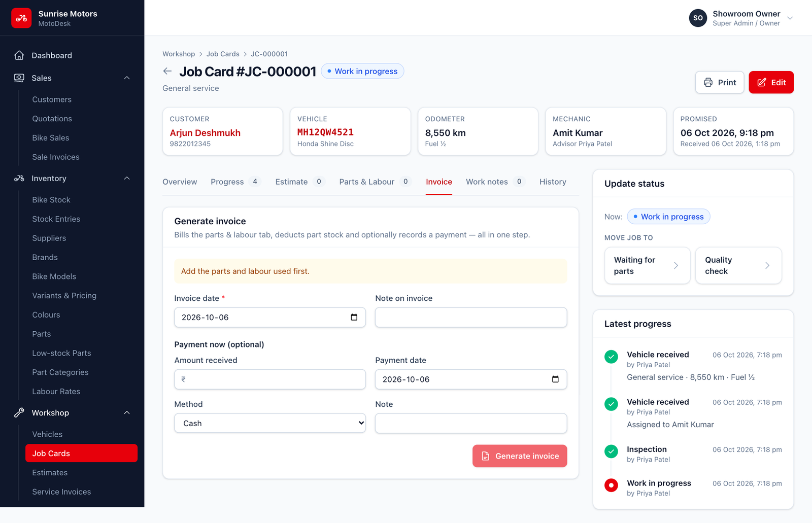The width and height of the screenshot is (812, 523).
Task: Focus the Amount received field
Action: pos(270,379)
